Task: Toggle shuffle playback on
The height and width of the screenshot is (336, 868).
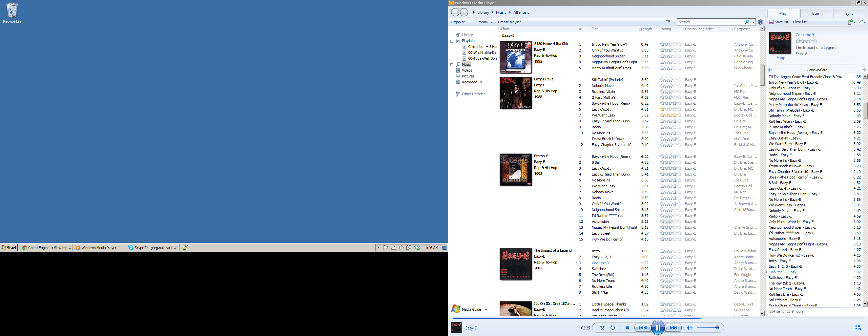Action: click(602, 327)
